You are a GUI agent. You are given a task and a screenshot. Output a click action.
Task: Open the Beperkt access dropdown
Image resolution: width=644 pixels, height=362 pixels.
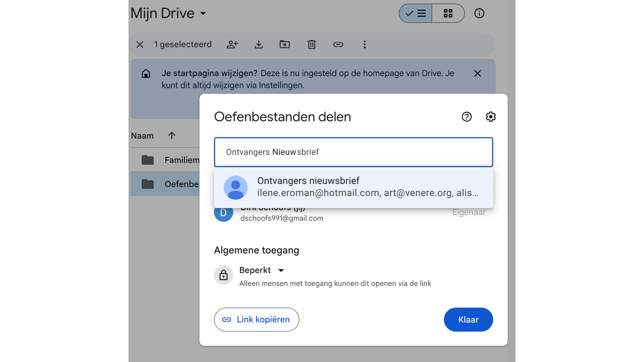[262, 270]
